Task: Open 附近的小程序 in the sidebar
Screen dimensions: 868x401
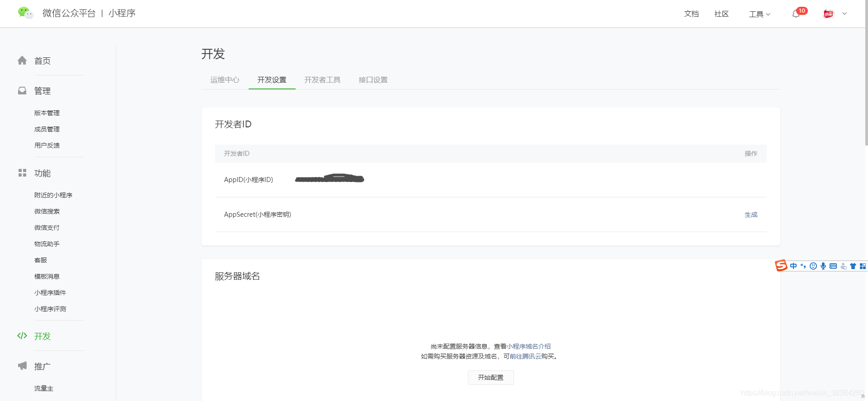Action: 53,195
